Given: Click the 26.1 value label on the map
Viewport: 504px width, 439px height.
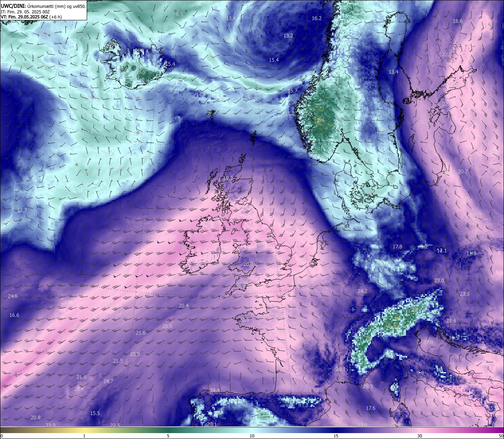Looking at the screenshot, I should 340,369.
